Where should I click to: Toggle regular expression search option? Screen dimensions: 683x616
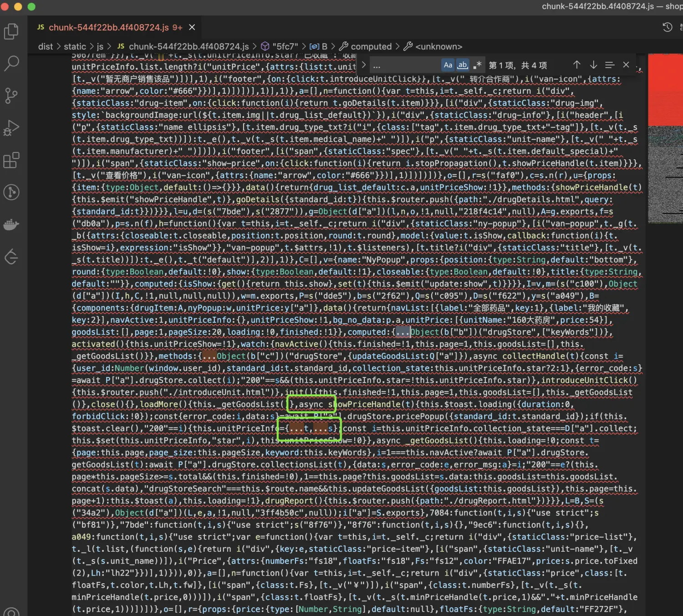(477, 65)
